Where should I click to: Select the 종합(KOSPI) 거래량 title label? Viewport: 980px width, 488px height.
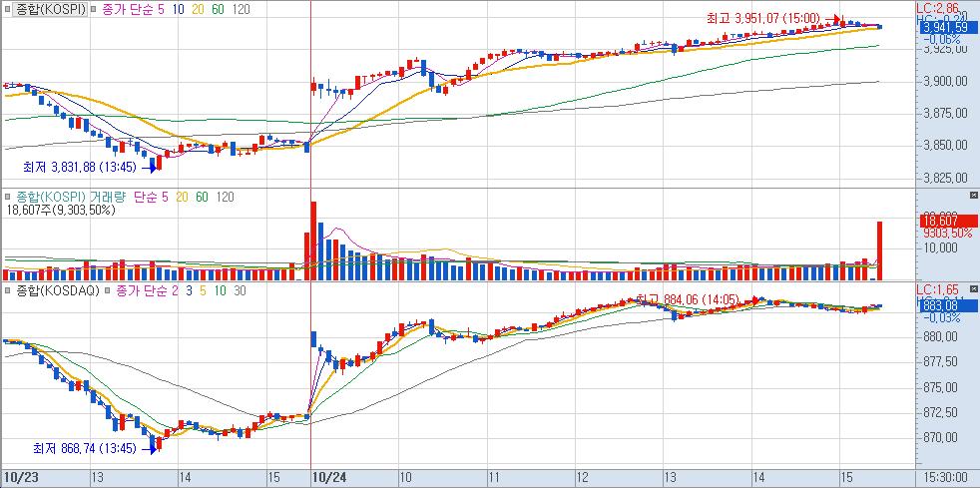(71, 198)
